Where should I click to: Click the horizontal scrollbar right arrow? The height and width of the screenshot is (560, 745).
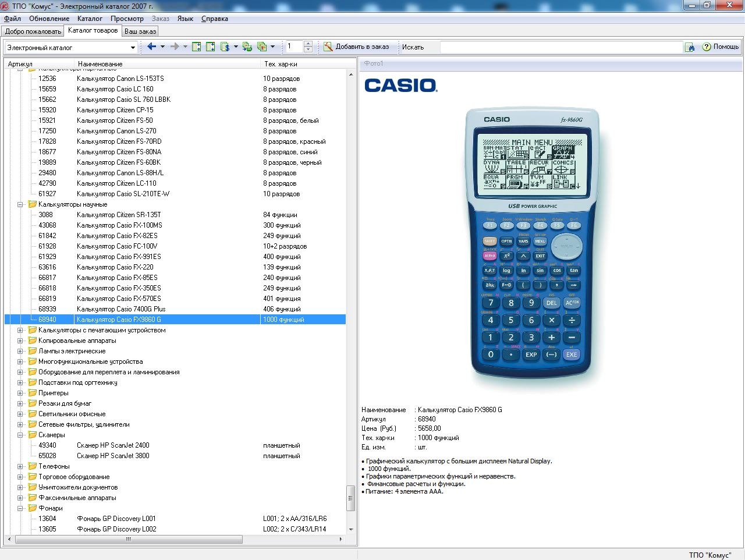(341, 539)
